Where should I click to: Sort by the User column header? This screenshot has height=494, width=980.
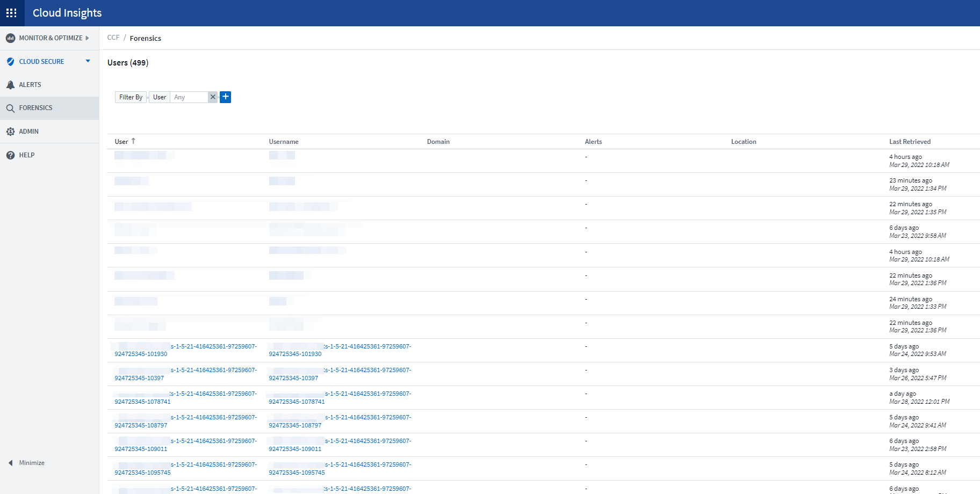[121, 142]
